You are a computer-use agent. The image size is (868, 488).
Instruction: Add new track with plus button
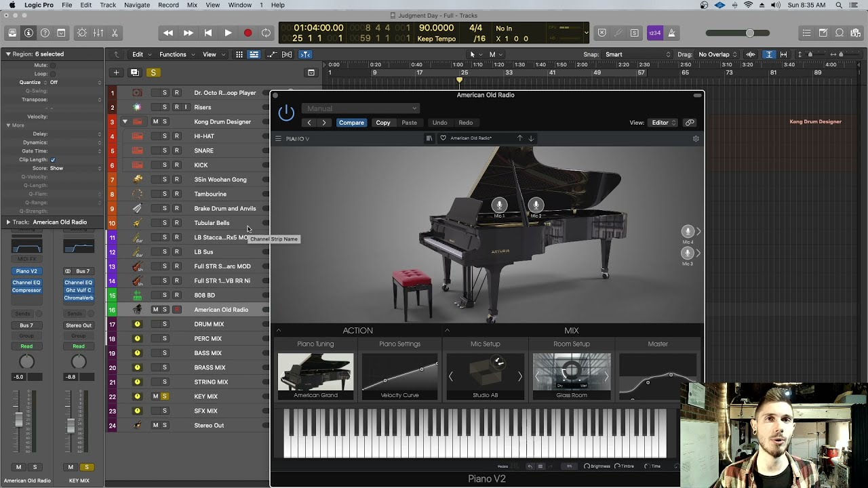point(116,73)
